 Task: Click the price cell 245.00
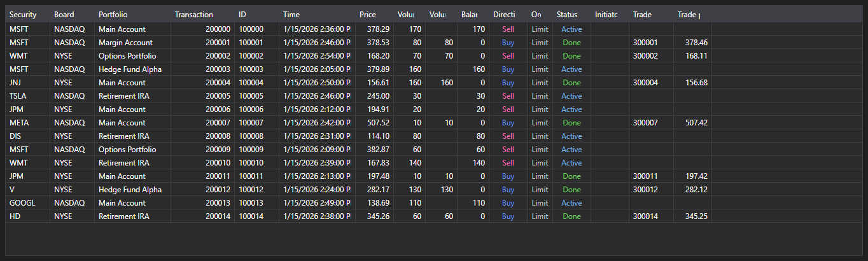point(374,96)
